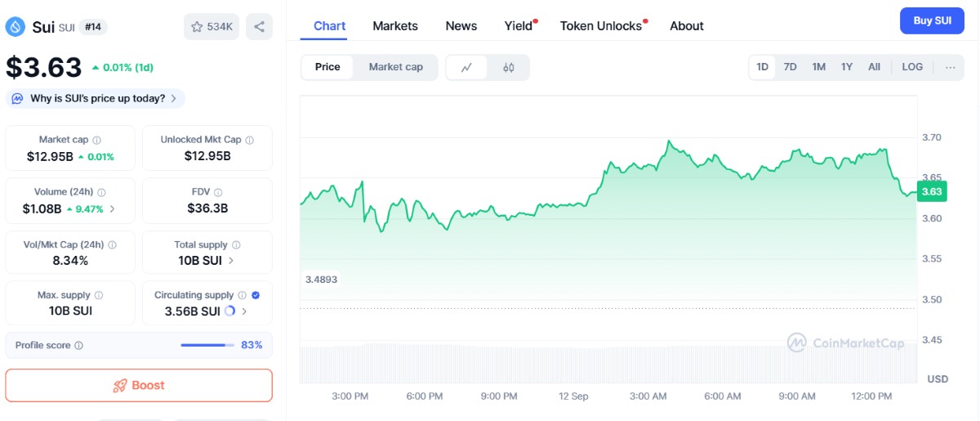
Task: Open Max. supply info icon
Action: point(99,295)
